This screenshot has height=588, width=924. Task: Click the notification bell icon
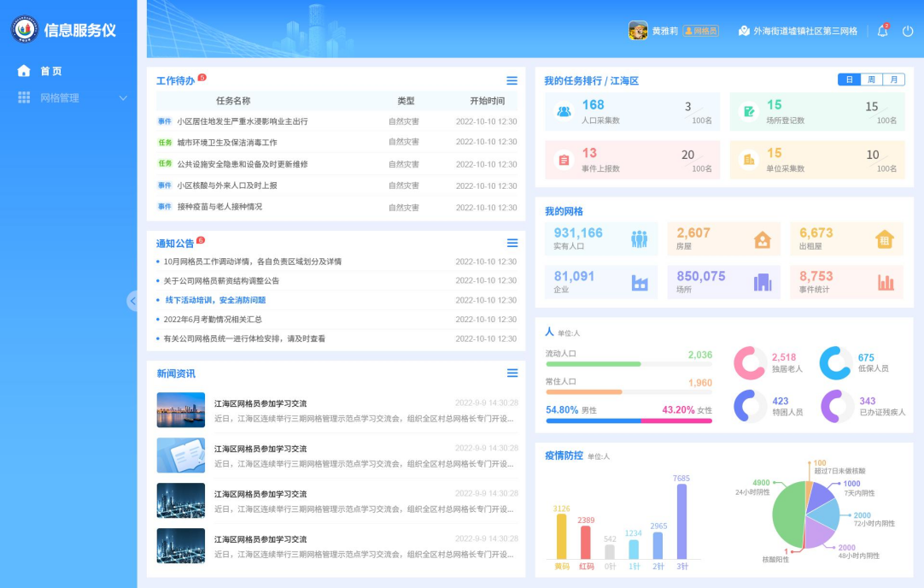tap(882, 32)
